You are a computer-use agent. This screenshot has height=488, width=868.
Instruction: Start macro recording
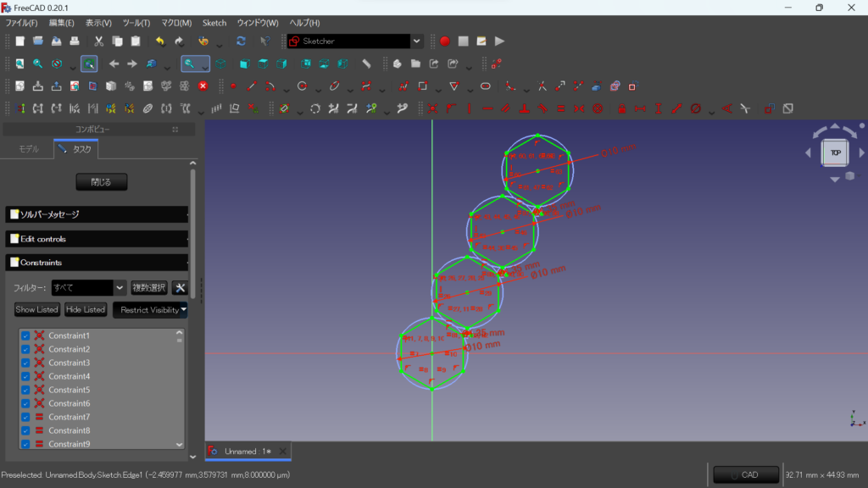click(x=444, y=41)
